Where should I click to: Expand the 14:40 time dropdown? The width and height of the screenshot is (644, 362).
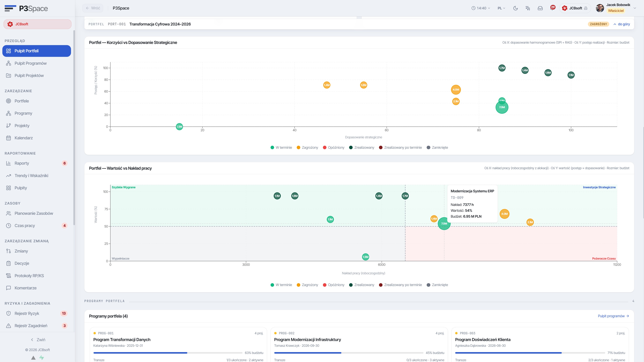[481, 8]
